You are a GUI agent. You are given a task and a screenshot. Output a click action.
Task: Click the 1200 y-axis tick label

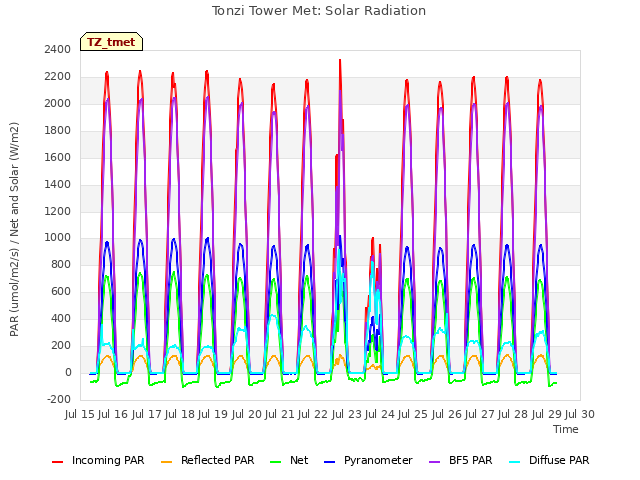(58, 211)
